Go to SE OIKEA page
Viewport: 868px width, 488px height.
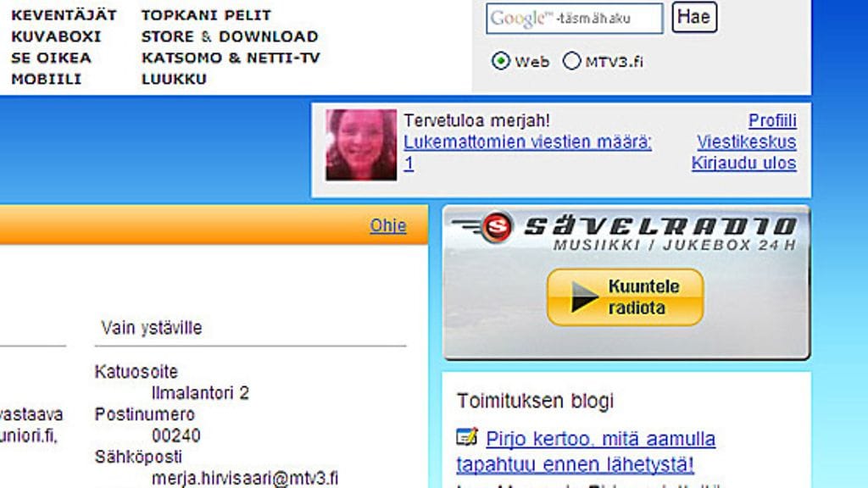coord(51,58)
